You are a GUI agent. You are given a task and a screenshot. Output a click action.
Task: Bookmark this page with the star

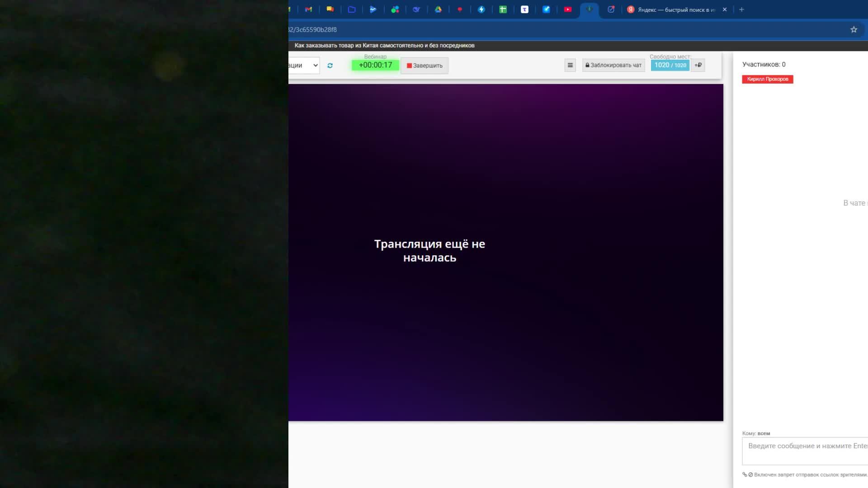tap(854, 29)
